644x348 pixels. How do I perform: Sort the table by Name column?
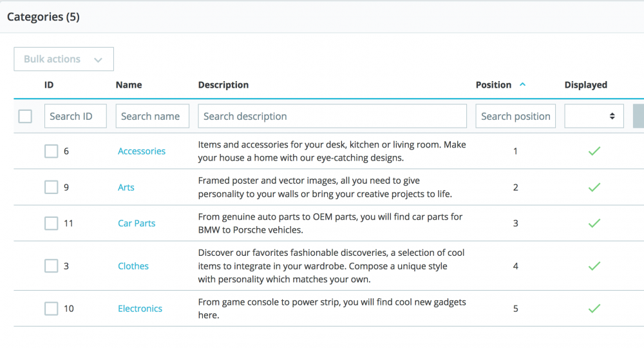click(x=129, y=85)
